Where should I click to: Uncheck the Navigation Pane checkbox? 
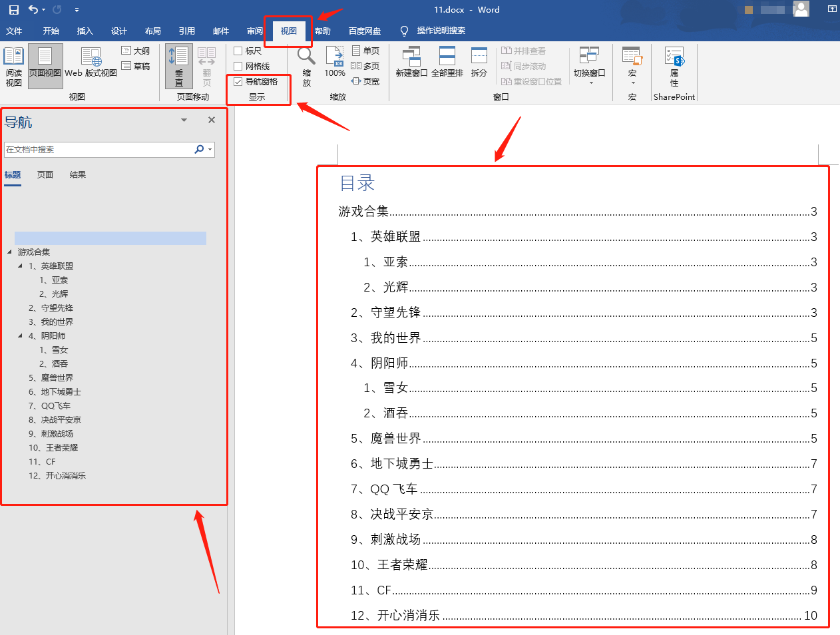238,82
